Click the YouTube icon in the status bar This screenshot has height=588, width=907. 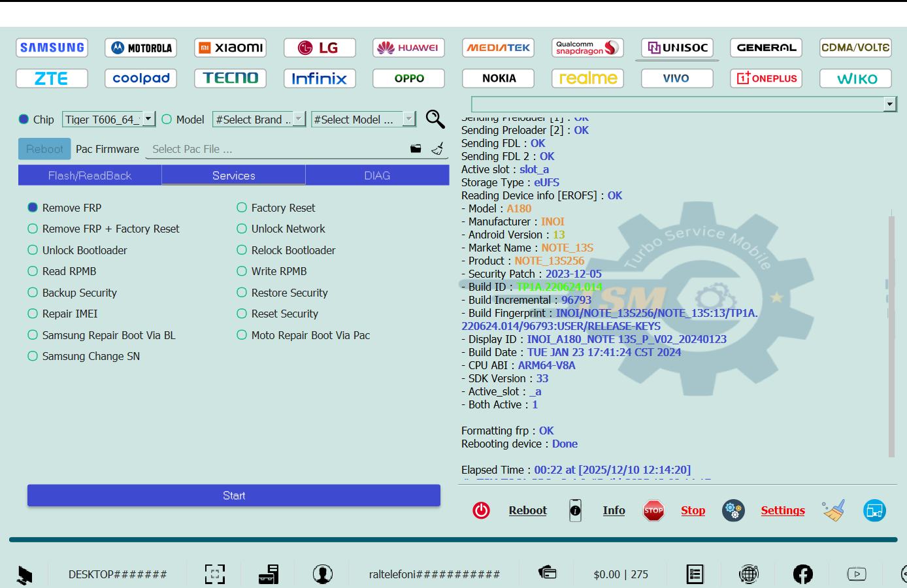tap(857, 574)
